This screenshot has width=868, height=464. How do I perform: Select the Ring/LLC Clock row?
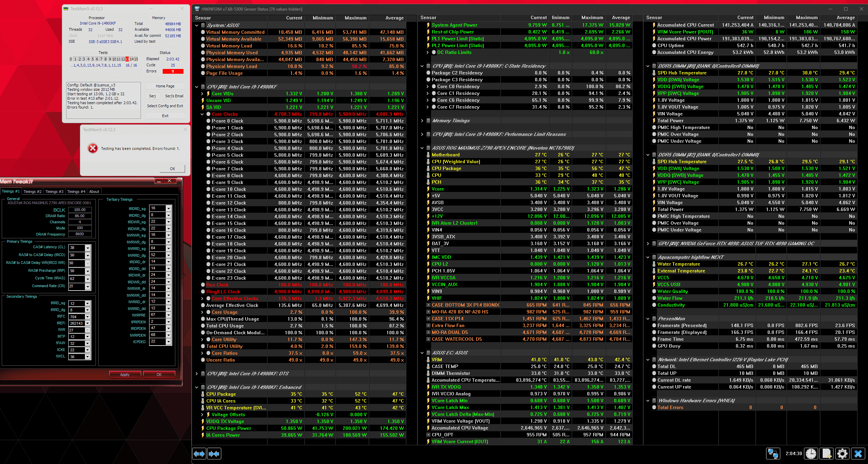(x=299, y=292)
